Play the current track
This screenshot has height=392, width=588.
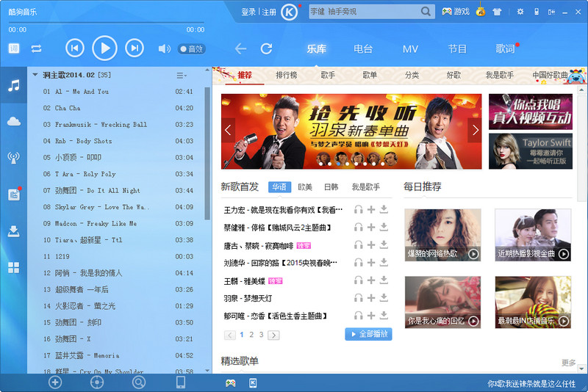click(104, 48)
